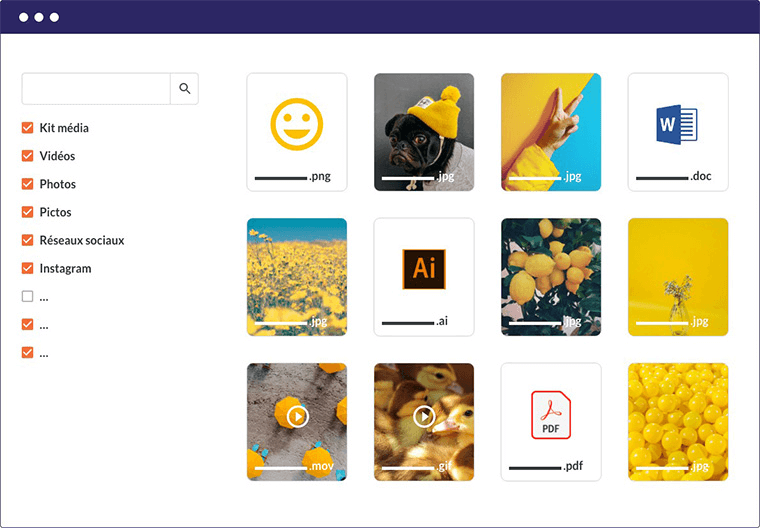Click the Pictos filter label

tap(55, 212)
